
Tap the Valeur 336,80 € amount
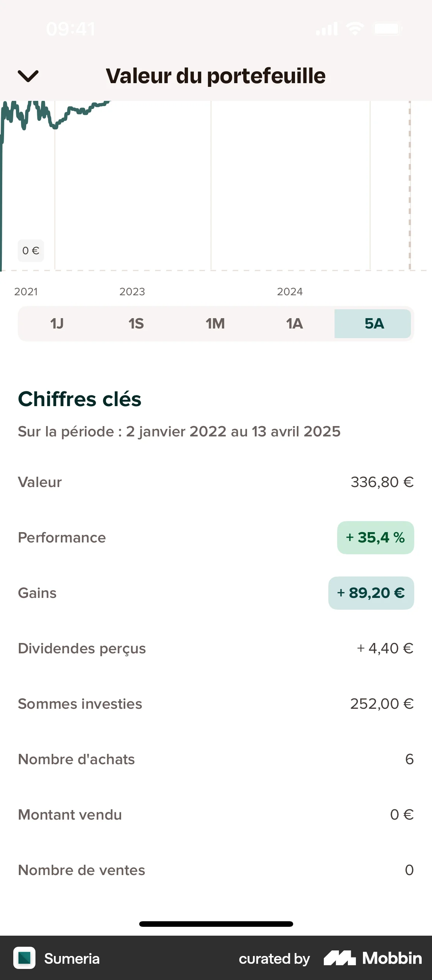click(382, 482)
